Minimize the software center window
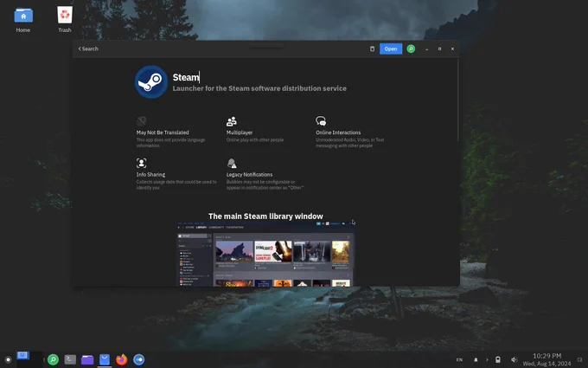 tap(427, 48)
